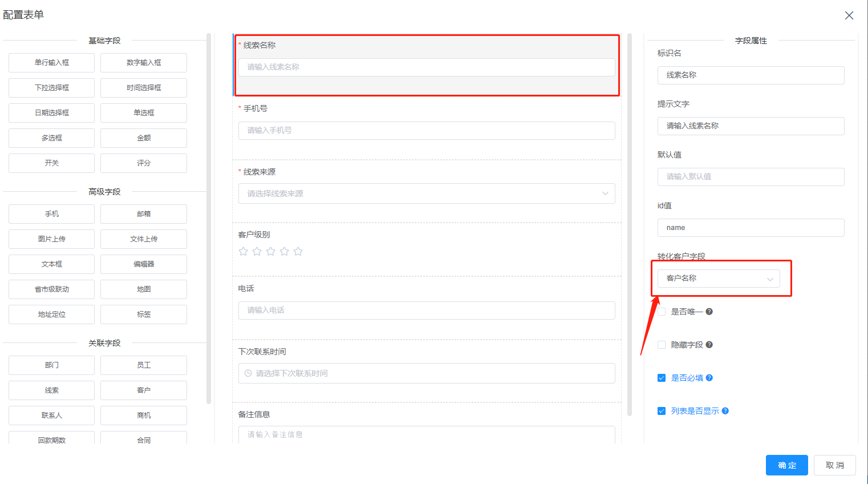Expand the 线索来源 select box
The width and height of the screenshot is (868, 484).
click(427, 193)
